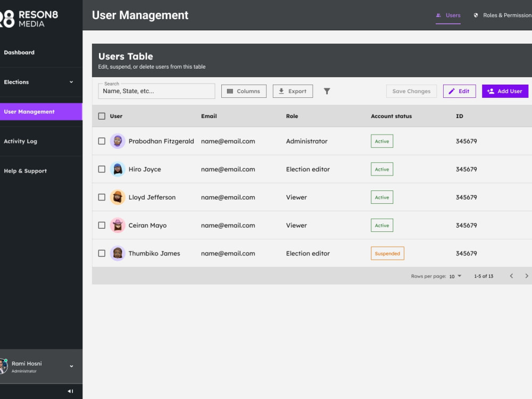Click Prabodhan Fitzgerald's Active status badge
The height and width of the screenshot is (399, 532).
(x=382, y=141)
